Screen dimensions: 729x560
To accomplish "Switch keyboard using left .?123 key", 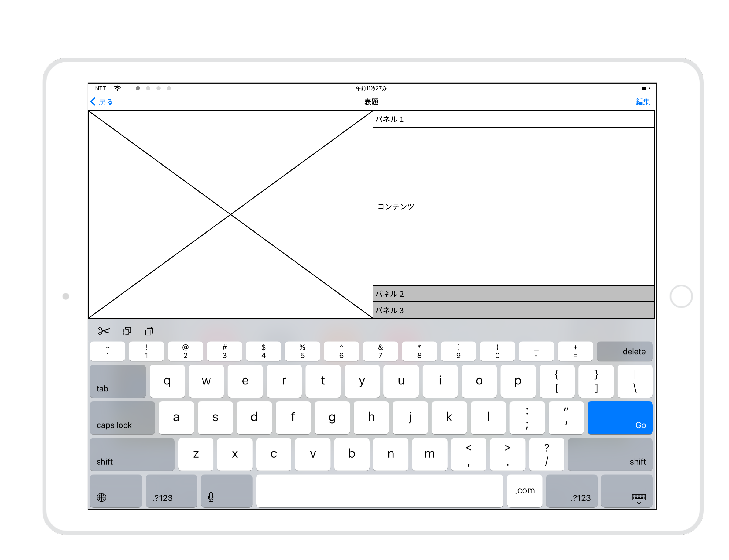I will click(171, 491).
